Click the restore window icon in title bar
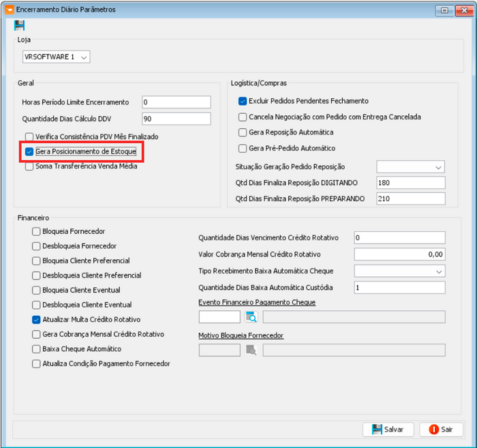This screenshot has width=477, height=448. point(445,10)
